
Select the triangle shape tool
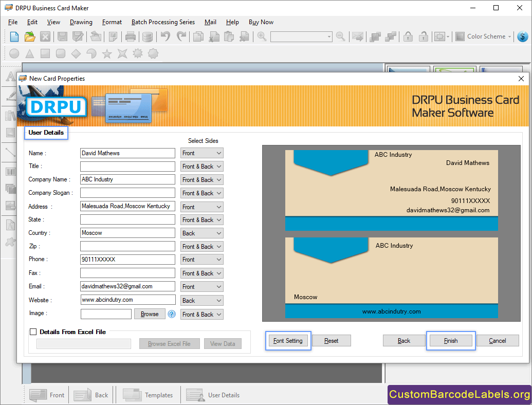click(x=30, y=53)
